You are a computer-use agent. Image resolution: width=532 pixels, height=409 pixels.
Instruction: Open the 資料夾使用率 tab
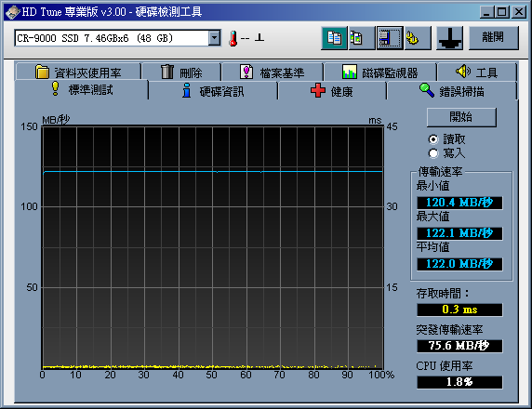coord(78,73)
